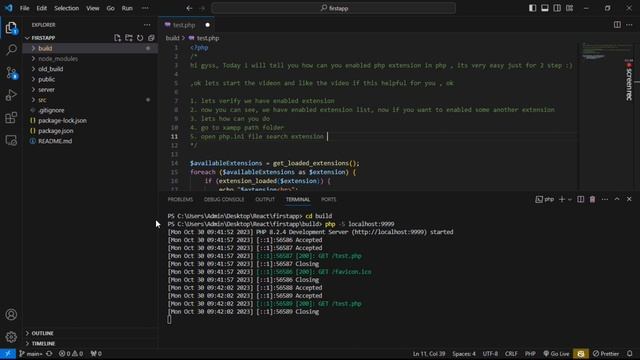This screenshot has height=360, width=640.
Task: Change language mode from PHP
Action: click(530, 354)
